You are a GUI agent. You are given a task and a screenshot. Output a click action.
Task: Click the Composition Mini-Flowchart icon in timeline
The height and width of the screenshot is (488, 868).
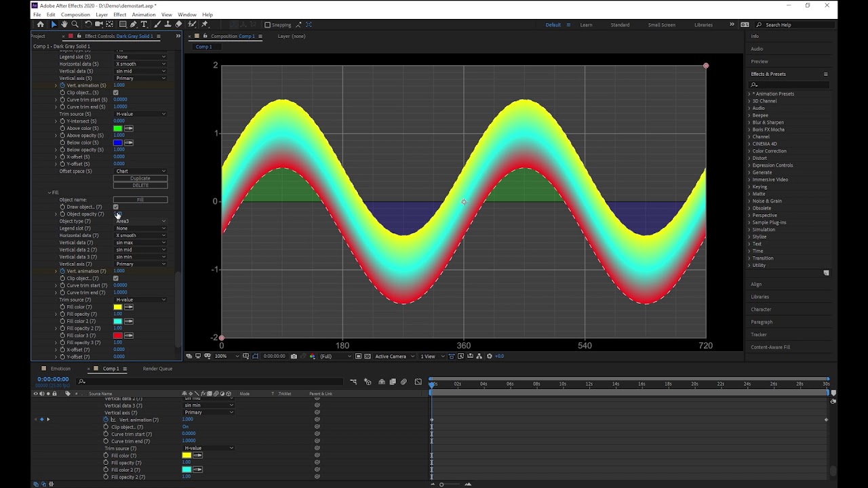(353, 382)
